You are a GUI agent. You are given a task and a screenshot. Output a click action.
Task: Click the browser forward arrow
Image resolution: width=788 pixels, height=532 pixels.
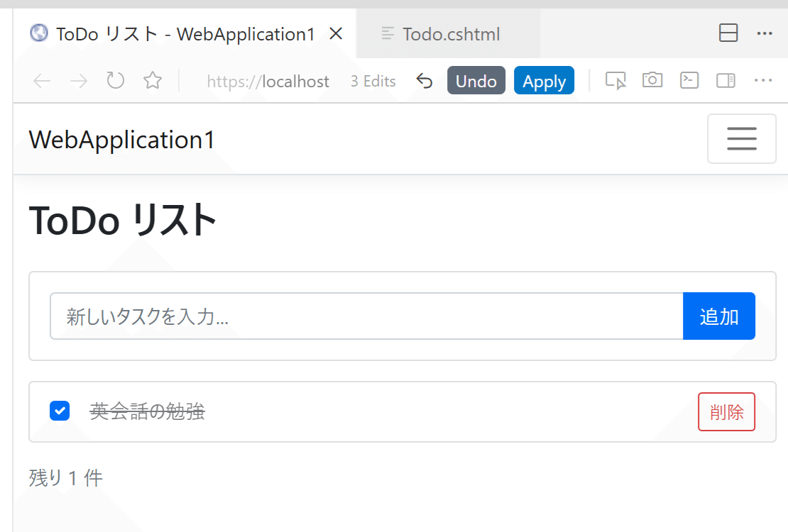point(79,81)
